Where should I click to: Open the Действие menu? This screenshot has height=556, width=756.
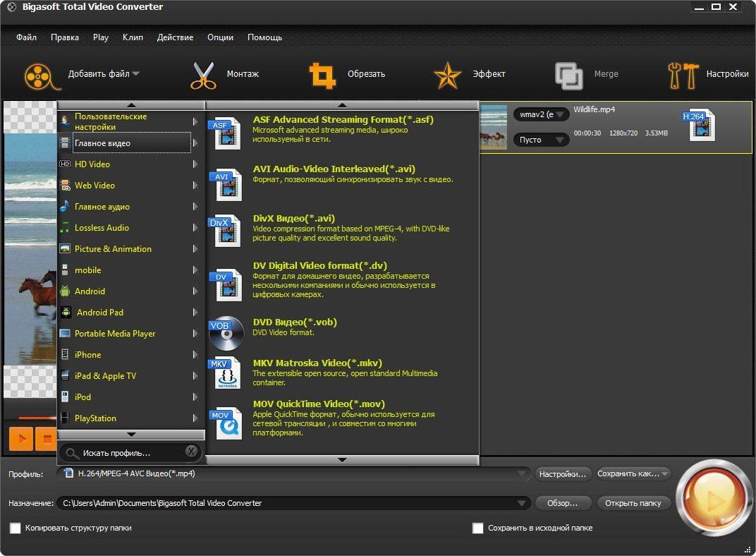click(175, 37)
